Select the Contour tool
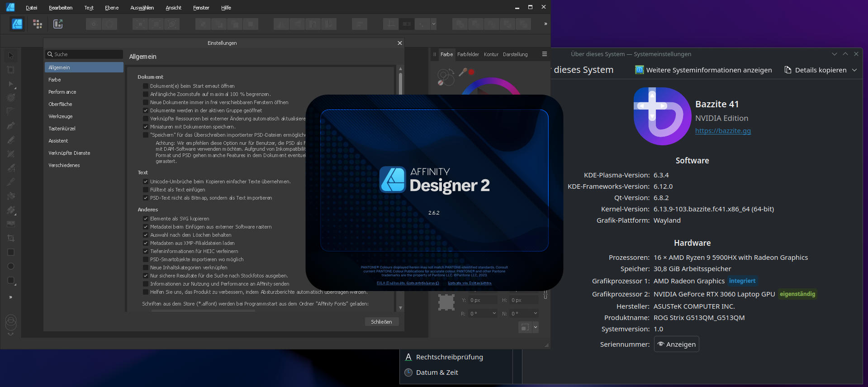 click(x=11, y=98)
